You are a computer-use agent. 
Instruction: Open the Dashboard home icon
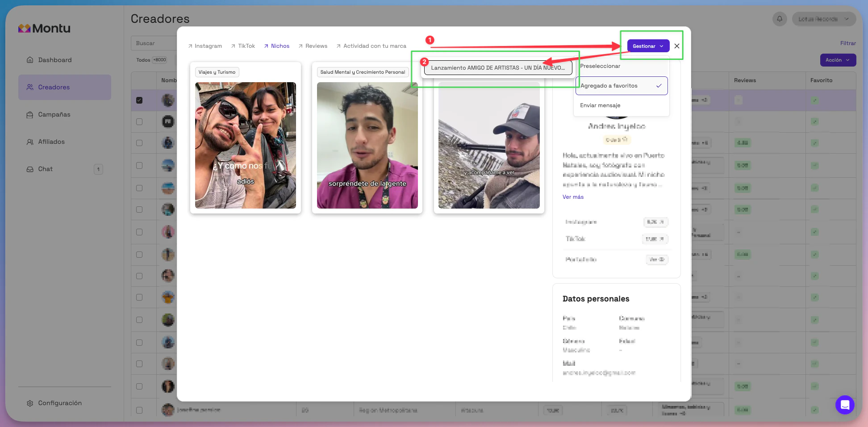point(30,60)
